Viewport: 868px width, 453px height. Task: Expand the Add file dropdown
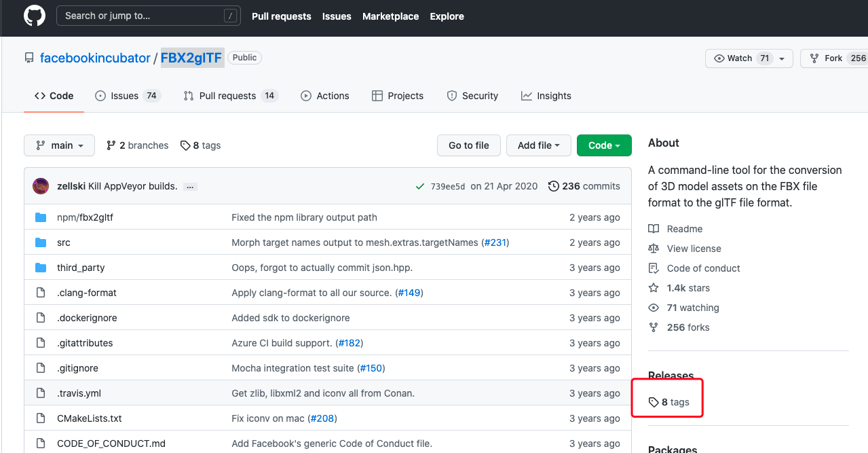coord(538,145)
